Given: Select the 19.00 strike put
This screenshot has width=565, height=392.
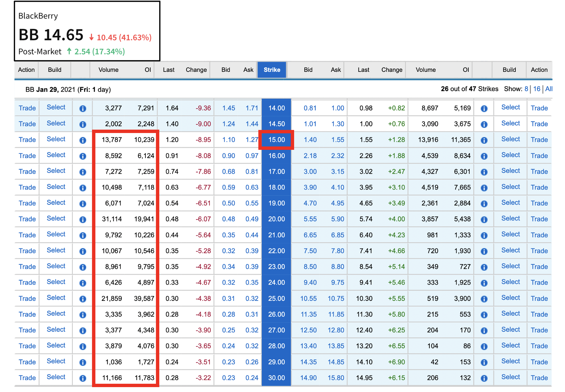Looking at the screenshot, I should (x=511, y=202).
